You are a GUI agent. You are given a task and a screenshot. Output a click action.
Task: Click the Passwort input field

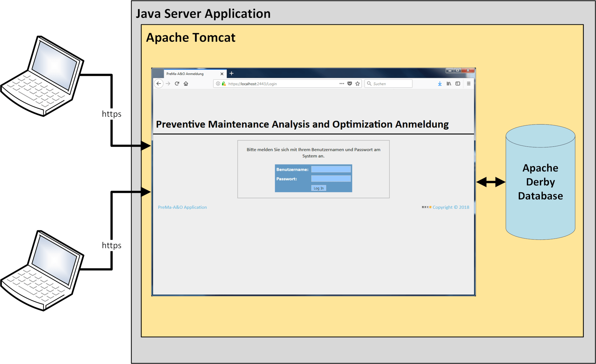331,179
